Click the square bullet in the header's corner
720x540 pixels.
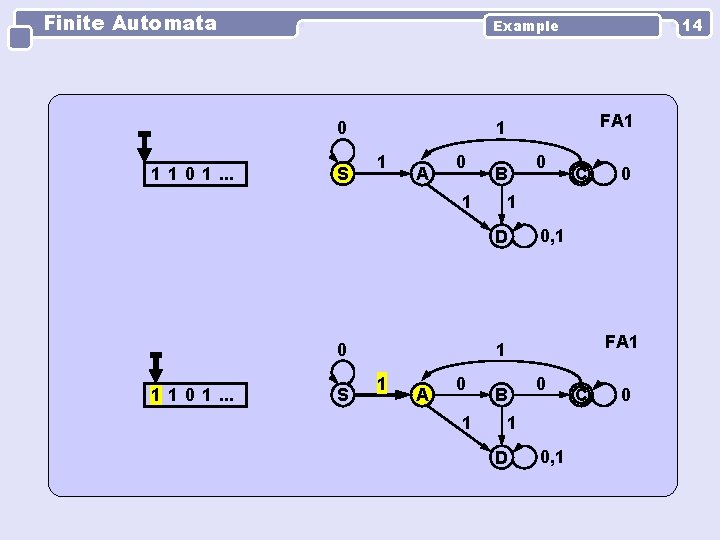20,38
